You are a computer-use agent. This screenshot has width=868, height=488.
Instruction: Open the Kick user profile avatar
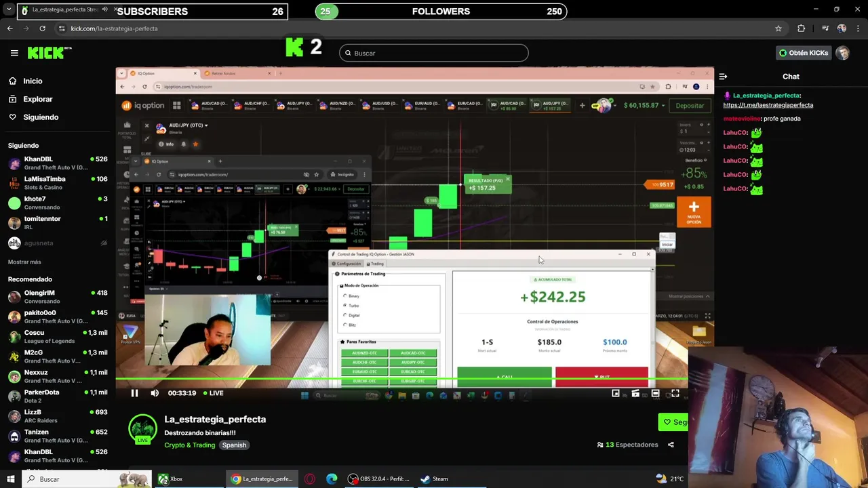(843, 53)
